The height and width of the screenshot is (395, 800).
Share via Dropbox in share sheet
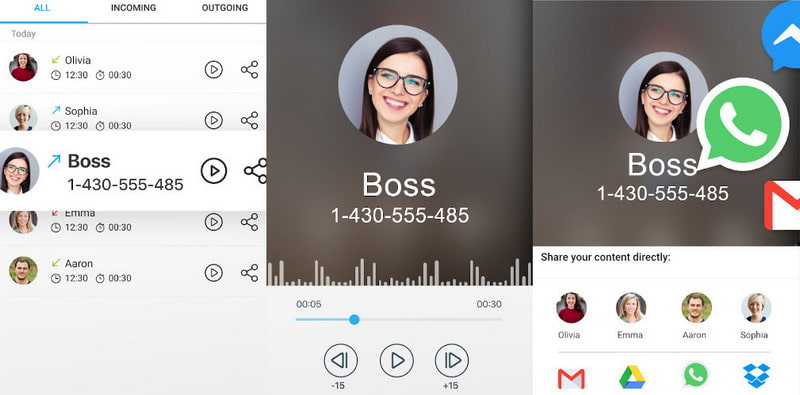coord(756,377)
